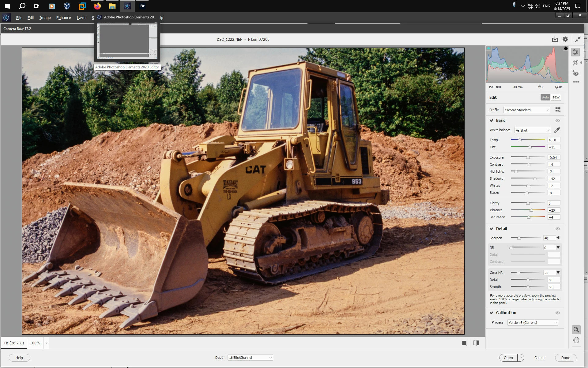Image resolution: width=588 pixels, height=368 pixels.
Task: Select the Crop and Rotate tool
Action: coord(575,63)
